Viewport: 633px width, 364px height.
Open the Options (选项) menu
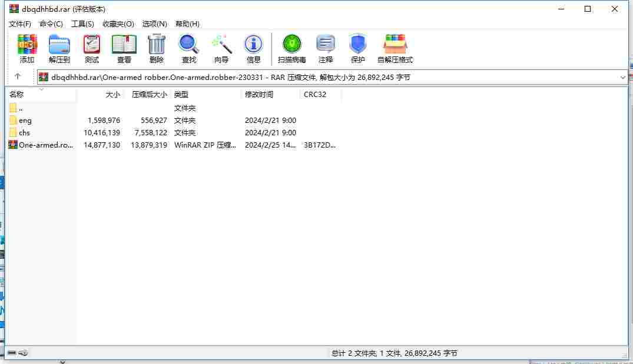tap(155, 24)
